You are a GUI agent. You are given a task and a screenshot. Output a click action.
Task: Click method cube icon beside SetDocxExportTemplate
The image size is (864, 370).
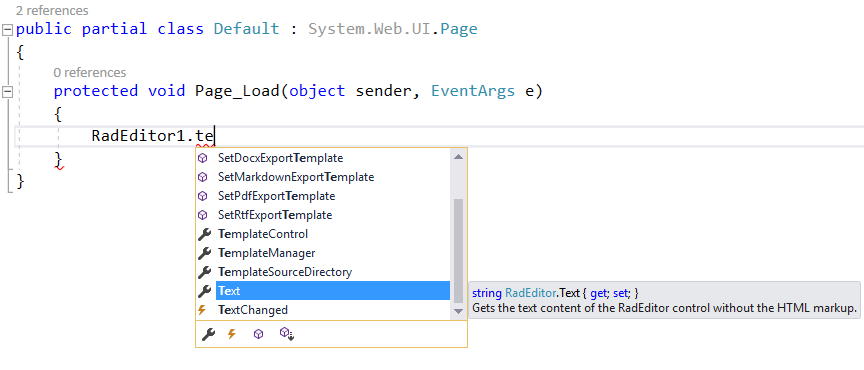coord(203,158)
